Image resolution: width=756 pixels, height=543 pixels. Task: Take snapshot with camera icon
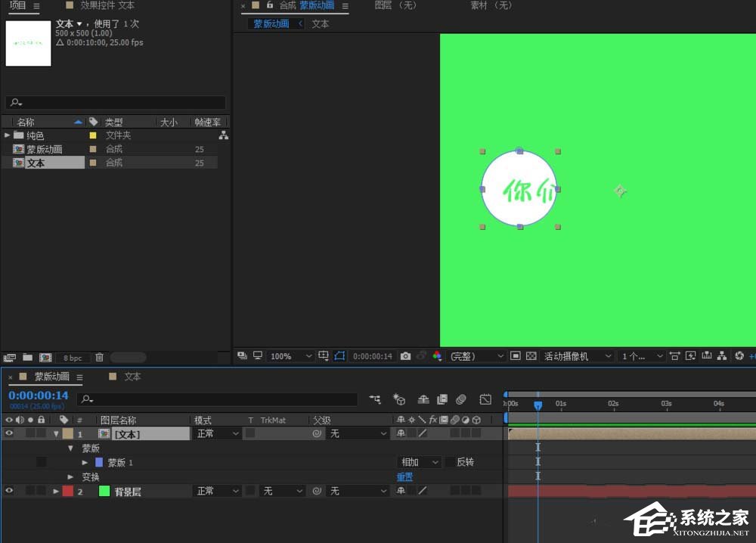[x=406, y=355]
